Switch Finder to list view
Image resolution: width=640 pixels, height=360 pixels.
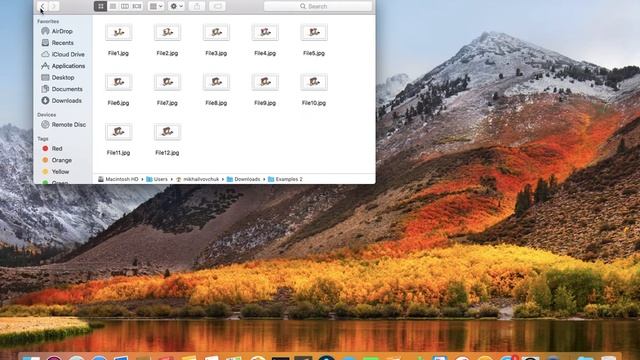[x=113, y=6]
